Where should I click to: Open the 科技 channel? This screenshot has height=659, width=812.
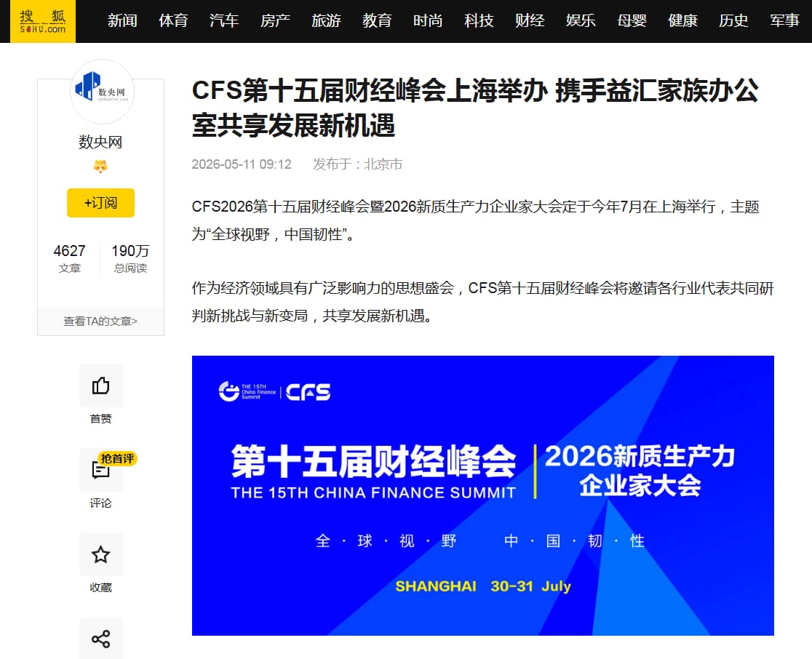tap(479, 20)
